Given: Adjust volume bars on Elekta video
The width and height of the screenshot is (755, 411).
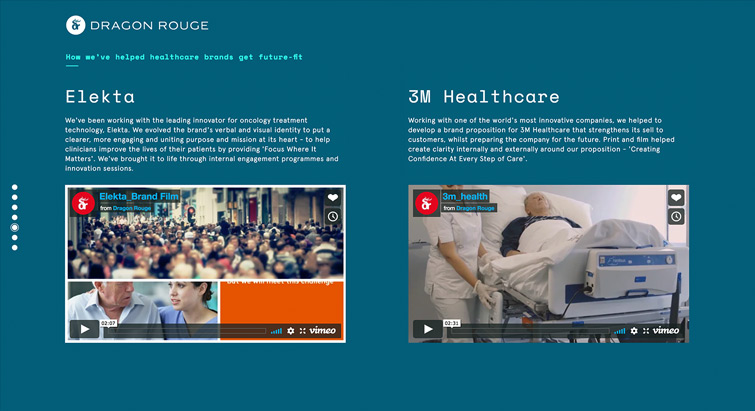Looking at the screenshot, I should (x=276, y=331).
